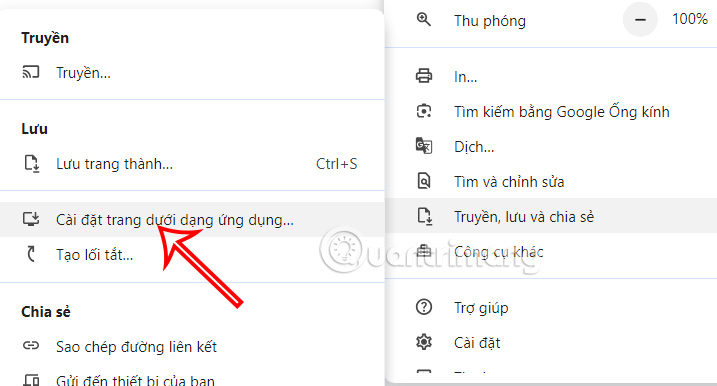Click the help question-mark icon
Screen dimensions: 717x386
[x=424, y=307]
